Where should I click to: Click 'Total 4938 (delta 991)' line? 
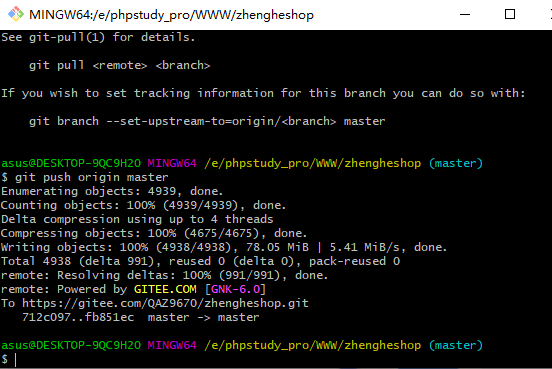pyautogui.click(x=200, y=261)
